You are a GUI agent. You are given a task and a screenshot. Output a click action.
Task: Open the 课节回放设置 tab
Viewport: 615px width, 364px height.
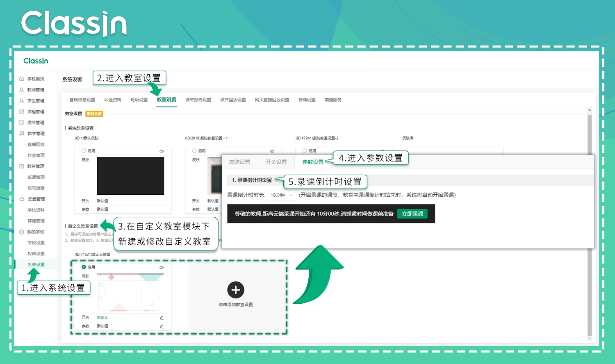coord(233,100)
